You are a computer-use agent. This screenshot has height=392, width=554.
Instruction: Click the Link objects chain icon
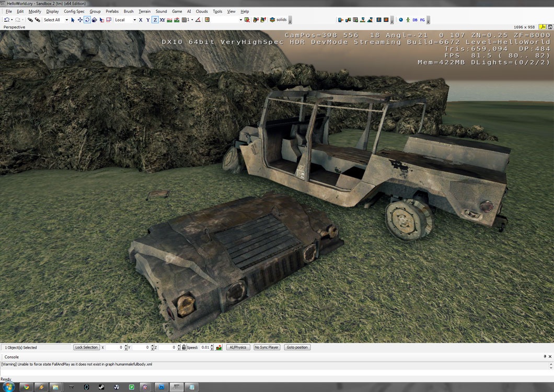tap(30, 20)
